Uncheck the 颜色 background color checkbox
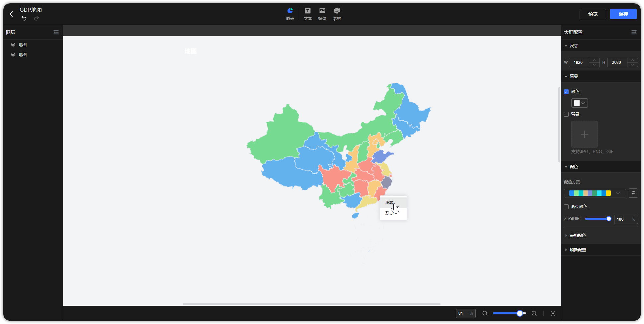 pos(566,91)
